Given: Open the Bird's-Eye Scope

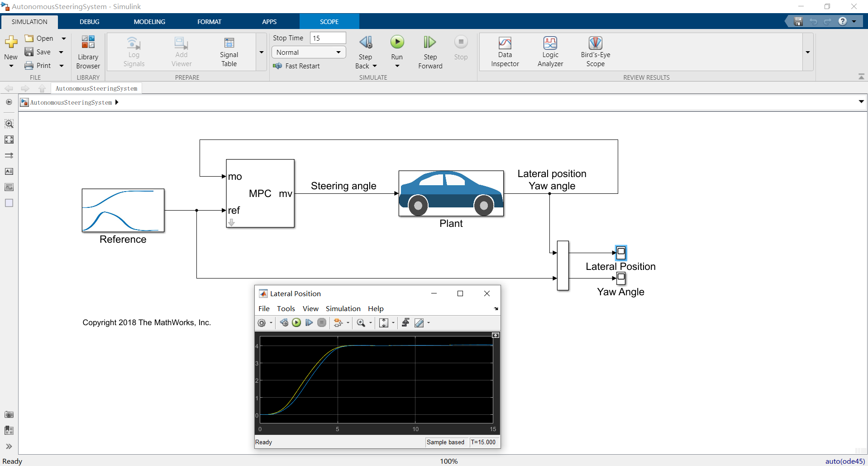Looking at the screenshot, I should (595, 52).
